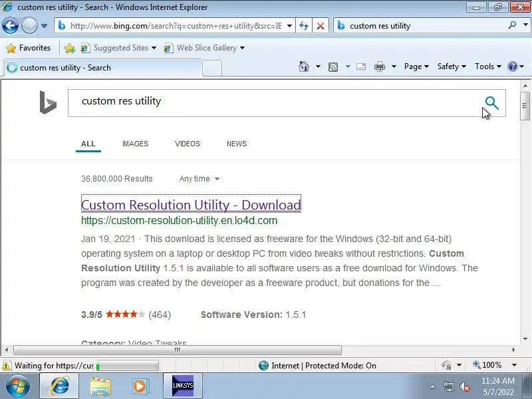Click the RSS feeds icon
This screenshot has width=532, height=399.
(x=333, y=67)
